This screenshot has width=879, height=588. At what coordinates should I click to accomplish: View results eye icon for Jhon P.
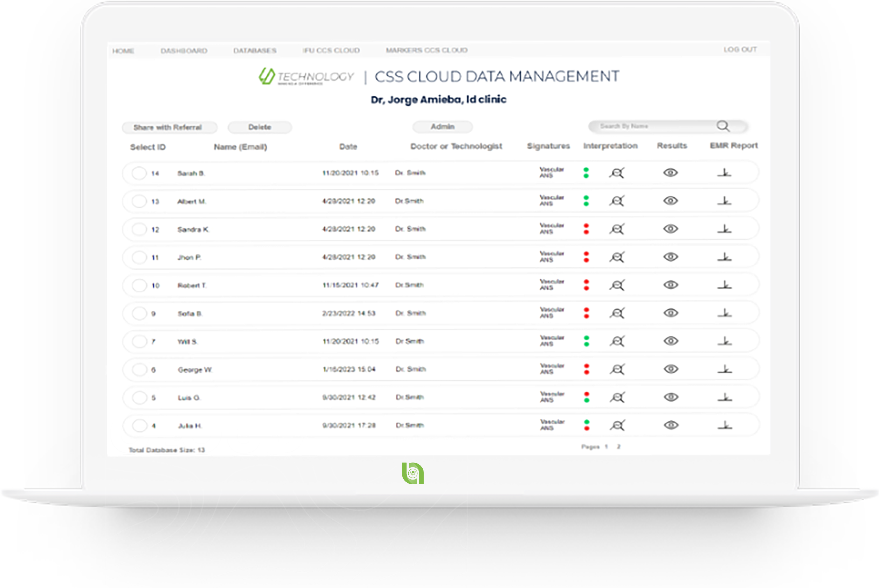(670, 257)
